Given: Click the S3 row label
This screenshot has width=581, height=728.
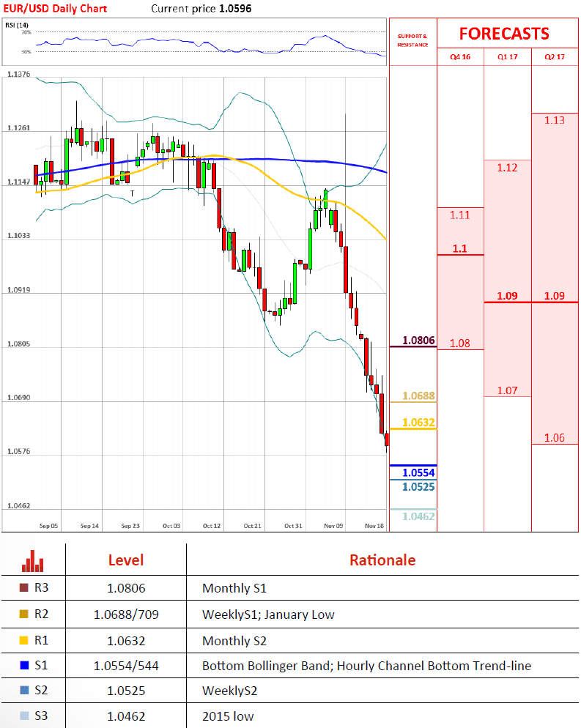Looking at the screenshot, I should (41, 716).
